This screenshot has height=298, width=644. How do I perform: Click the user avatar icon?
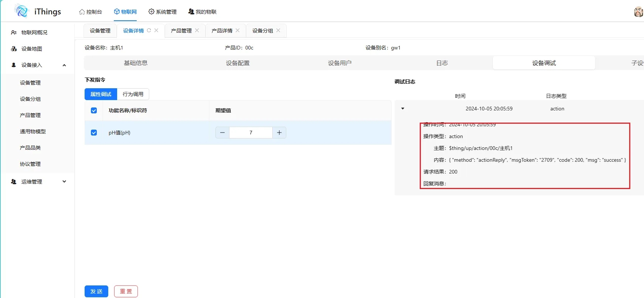tap(638, 12)
